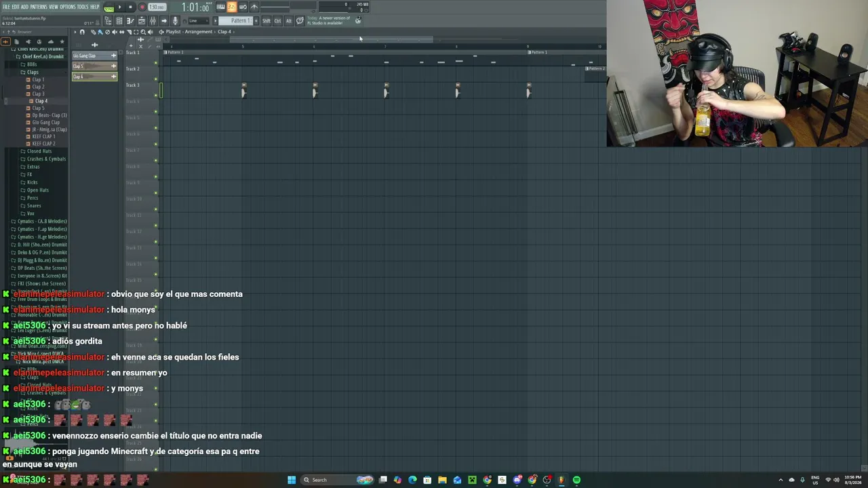This screenshot has width=868, height=488.
Task: Open the PATTERNS menu
Action: [x=39, y=7]
